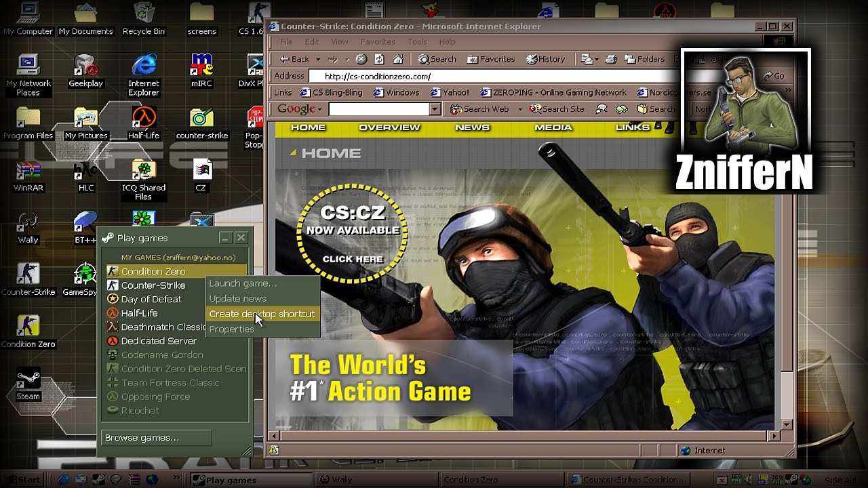
Task: Choose Update news from the context menu
Action: [262, 298]
